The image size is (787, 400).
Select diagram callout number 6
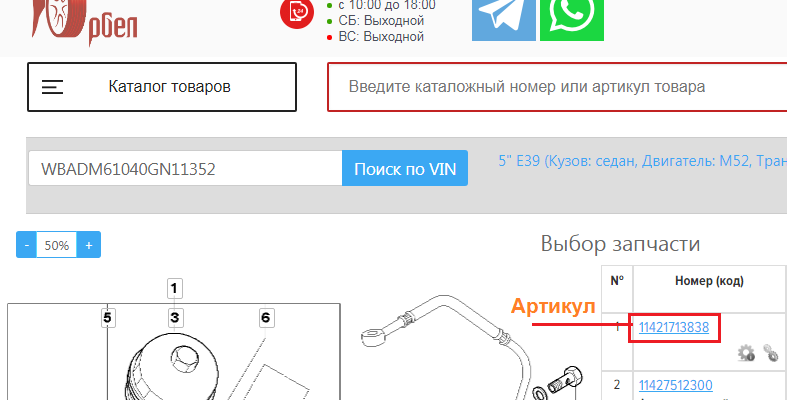(266, 317)
